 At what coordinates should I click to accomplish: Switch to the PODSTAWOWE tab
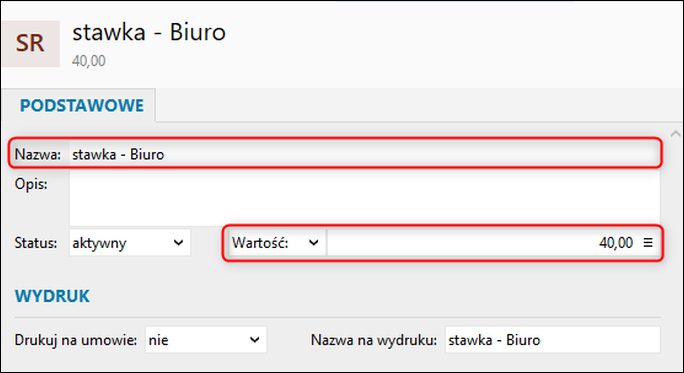tap(82, 106)
